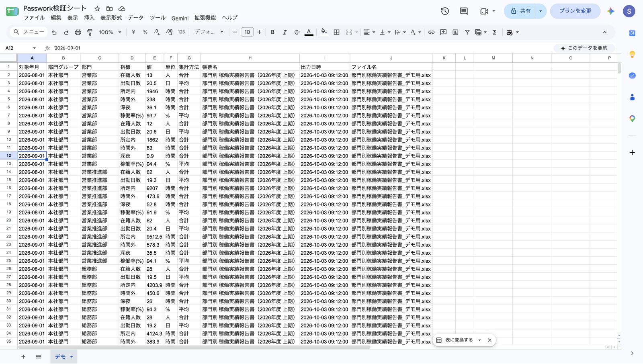
Task: Open the functions sigma icon
Action: (x=495, y=33)
